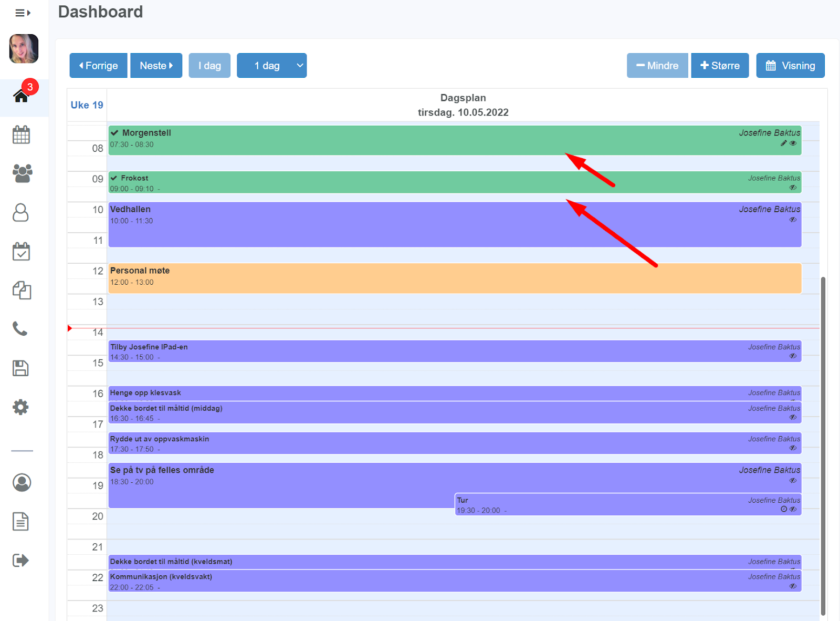Open the Visning view options

point(790,66)
